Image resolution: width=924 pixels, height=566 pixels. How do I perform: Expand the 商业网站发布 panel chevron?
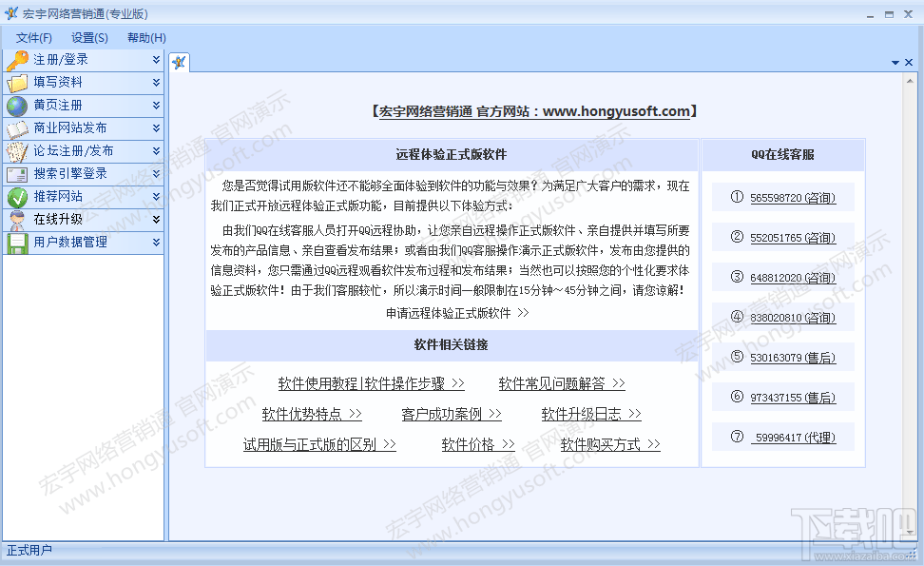point(156,127)
